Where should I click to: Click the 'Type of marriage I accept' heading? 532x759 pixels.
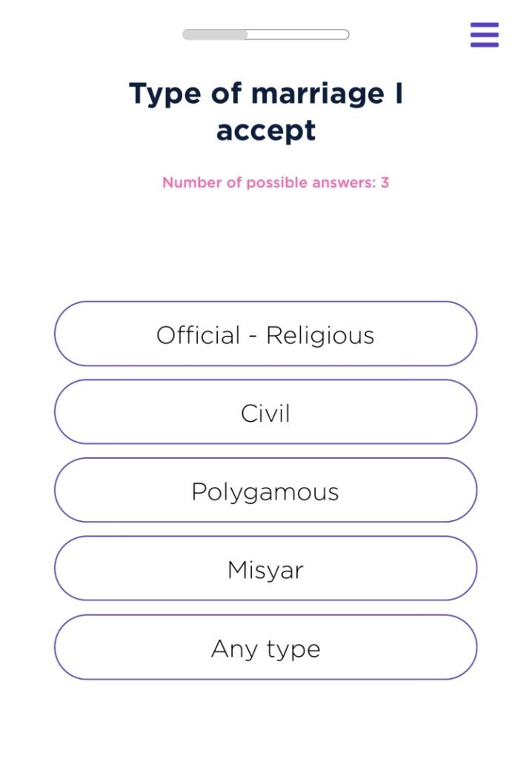pyautogui.click(x=265, y=112)
